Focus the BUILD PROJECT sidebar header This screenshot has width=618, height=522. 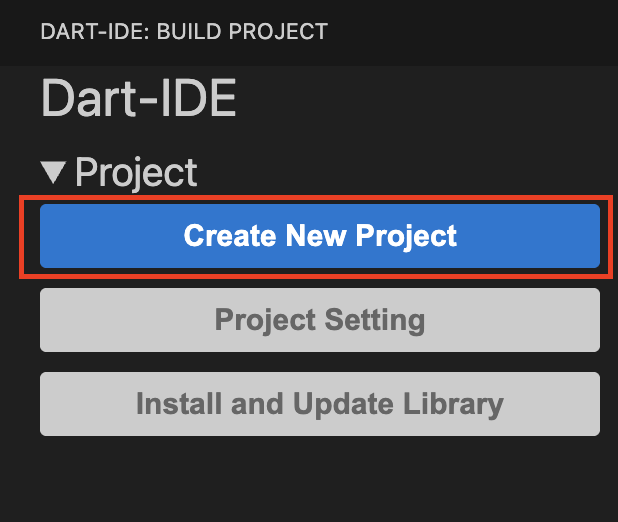184,32
